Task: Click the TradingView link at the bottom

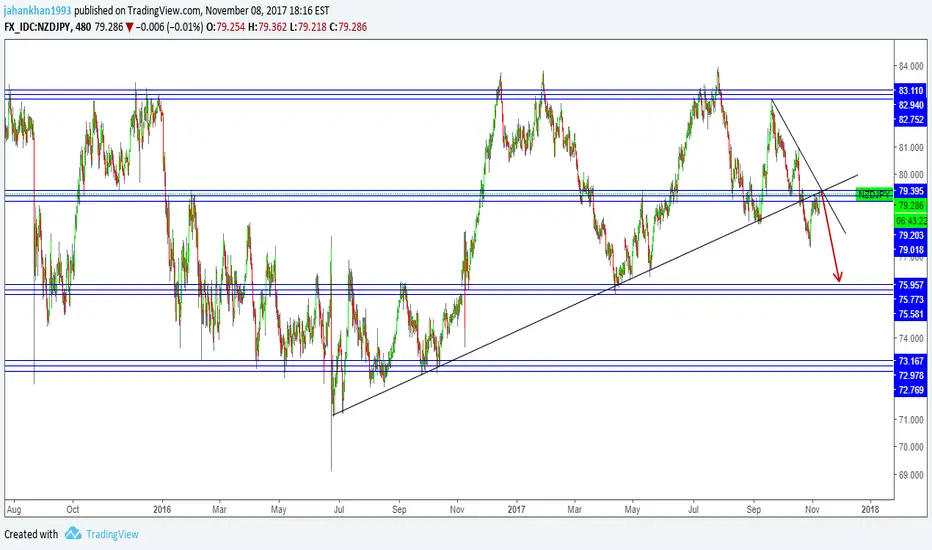Action: pos(112,534)
